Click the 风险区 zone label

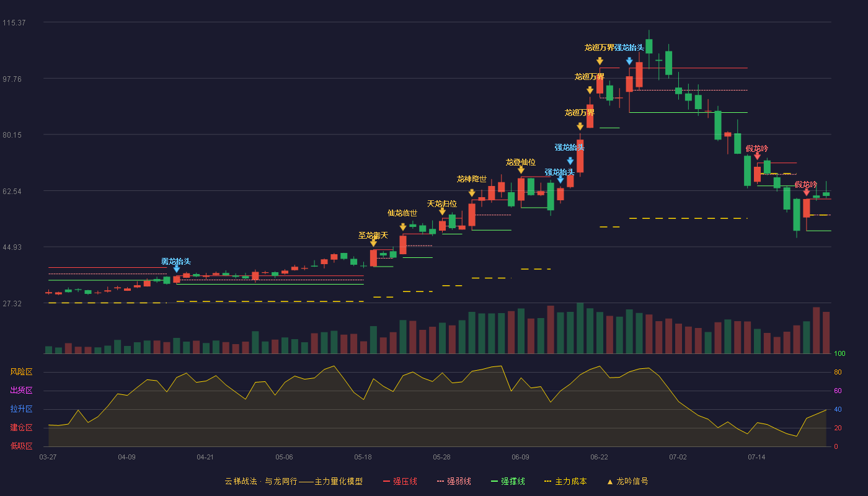21,372
